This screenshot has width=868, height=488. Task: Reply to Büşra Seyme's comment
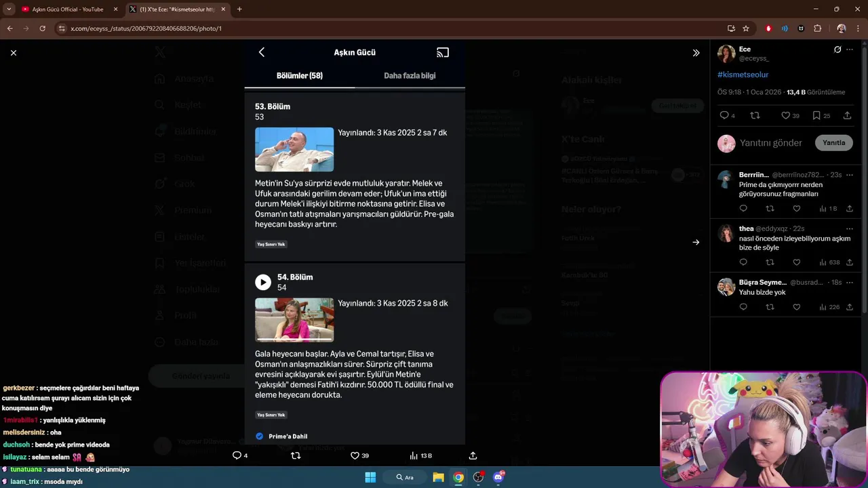[x=743, y=307]
